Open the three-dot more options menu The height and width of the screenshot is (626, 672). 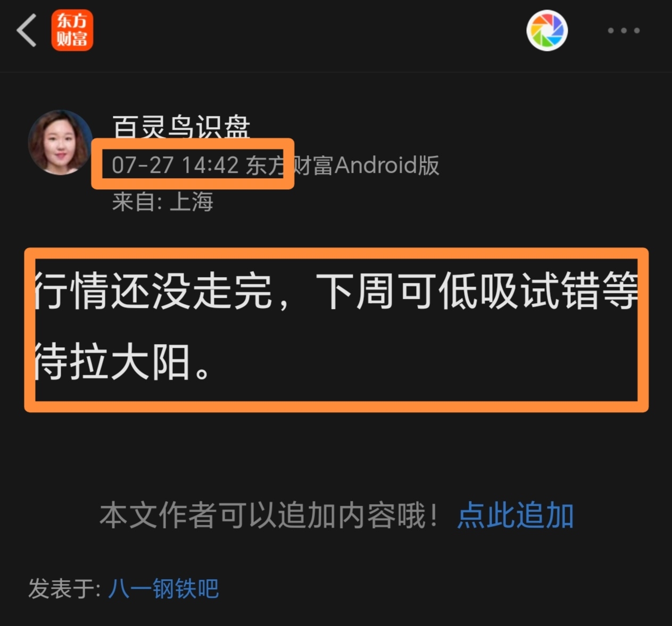click(624, 31)
